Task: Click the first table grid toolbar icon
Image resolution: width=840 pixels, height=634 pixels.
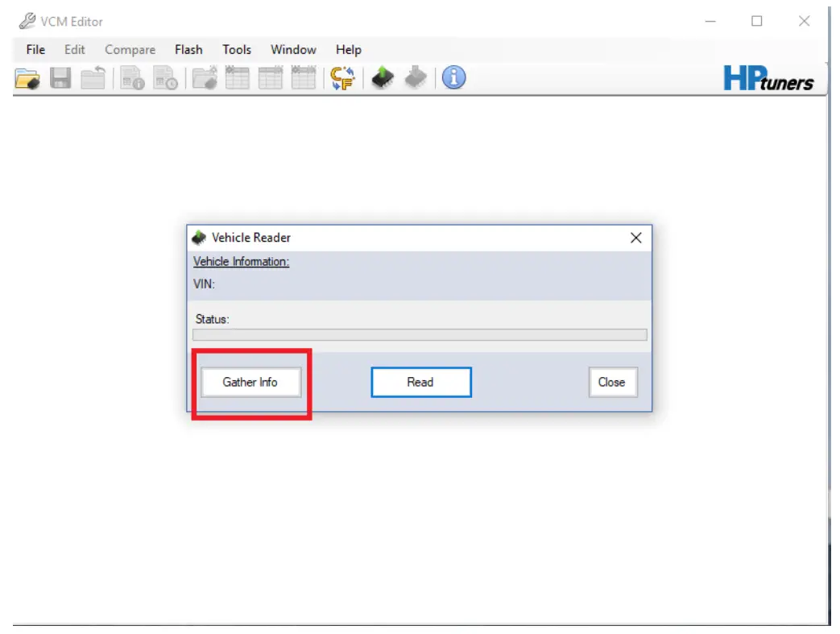Action: click(238, 77)
